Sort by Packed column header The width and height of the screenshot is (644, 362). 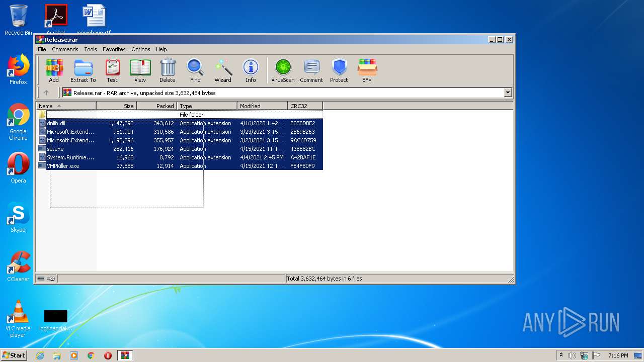click(x=156, y=106)
